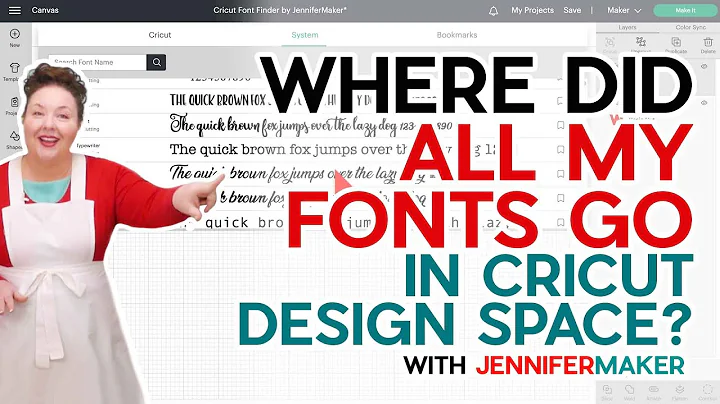Open Projects from the left sidebar

[14, 106]
